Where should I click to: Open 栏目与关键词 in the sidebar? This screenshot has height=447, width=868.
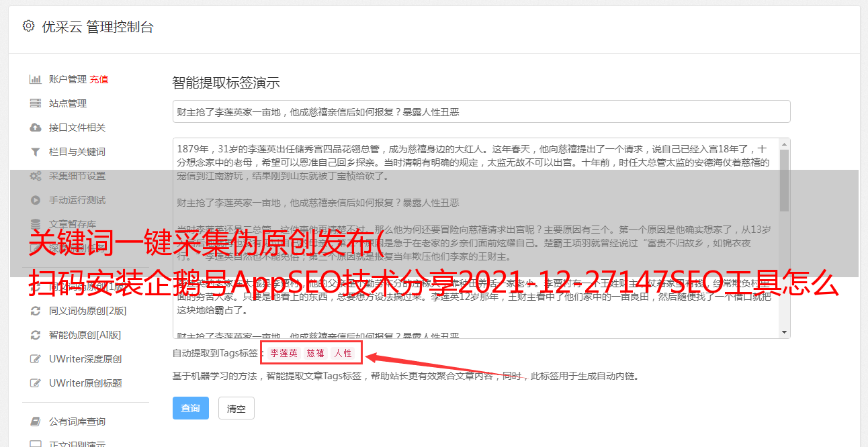[x=77, y=152]
